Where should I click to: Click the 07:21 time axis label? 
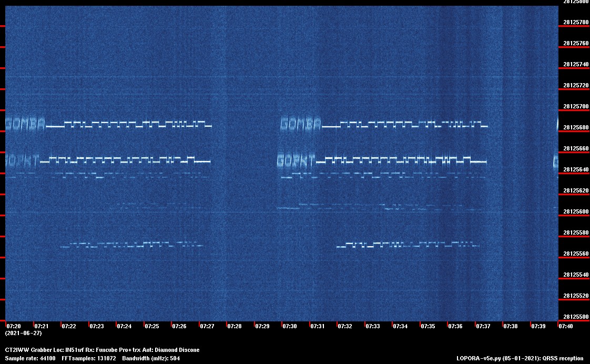click(42, 326)
